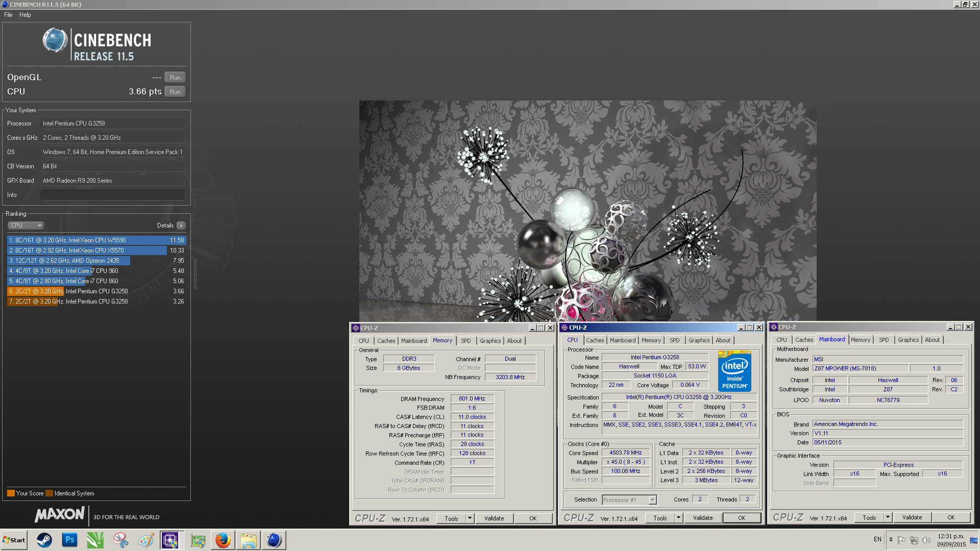Open Tools dropdown arrow in Mainboard CPU-Z window
The height and width of the screenshot is (551, 980).
coord(888,517)
